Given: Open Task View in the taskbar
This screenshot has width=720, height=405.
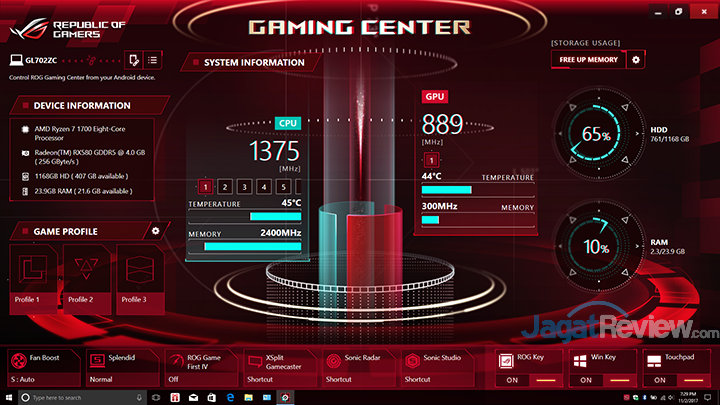Looking at the screenshot, I should click(156, 398).
